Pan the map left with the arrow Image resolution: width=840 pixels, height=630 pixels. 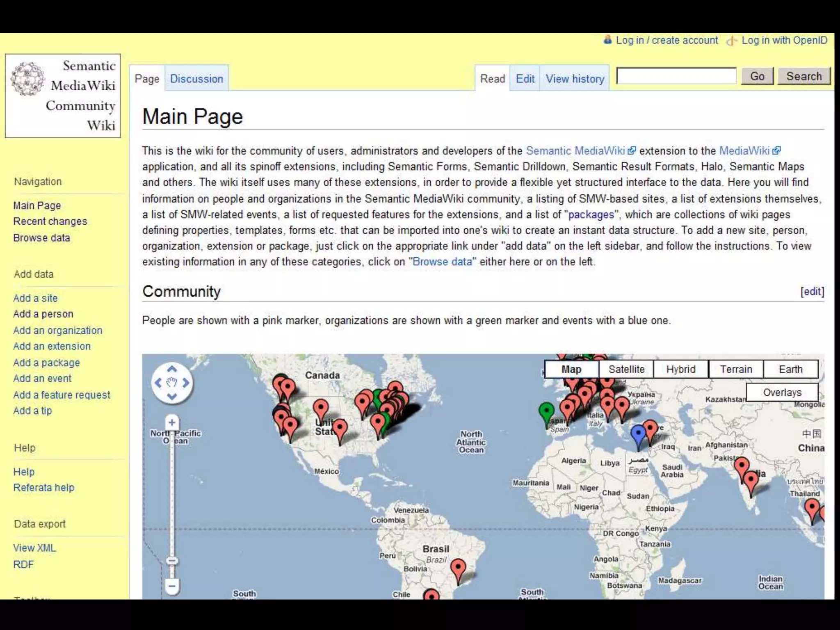click(x=158, y=383)
